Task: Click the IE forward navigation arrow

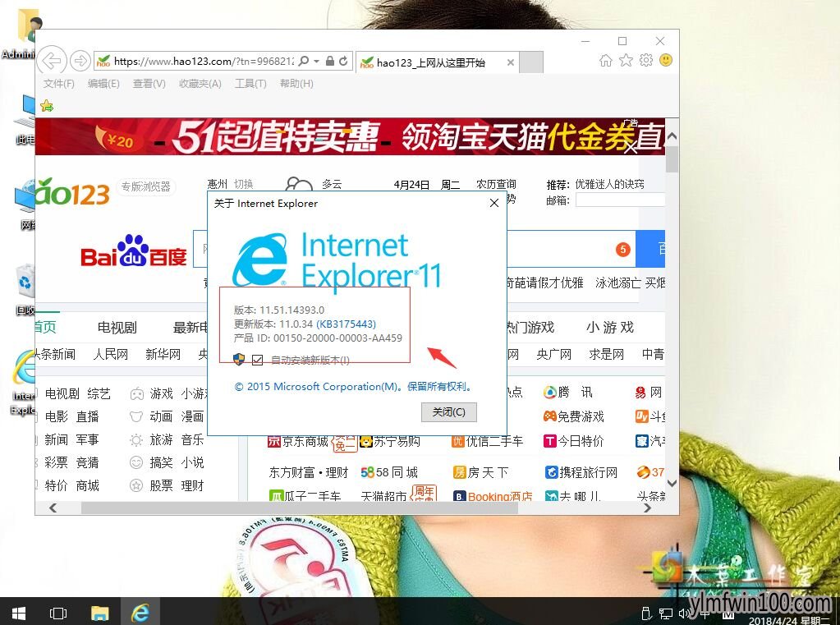Action: [x=80, y=61]
